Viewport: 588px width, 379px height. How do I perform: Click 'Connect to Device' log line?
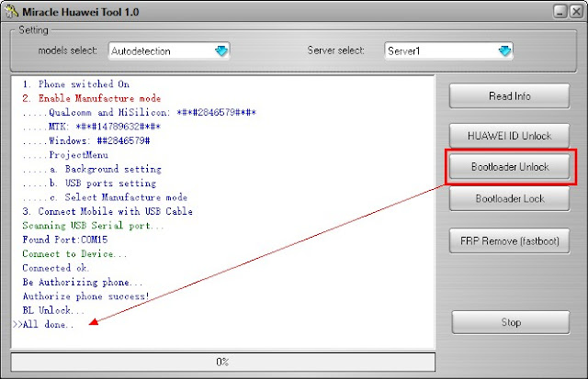[x=74, y=254]
